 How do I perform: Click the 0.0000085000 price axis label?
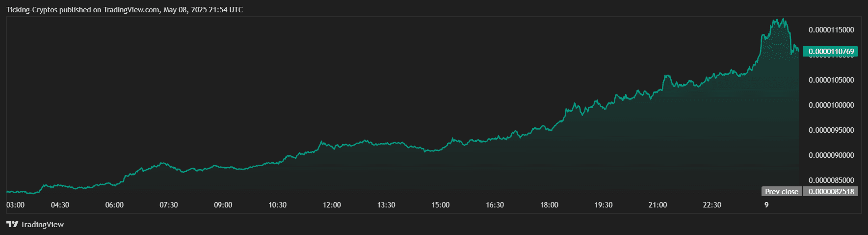(831, 180)
